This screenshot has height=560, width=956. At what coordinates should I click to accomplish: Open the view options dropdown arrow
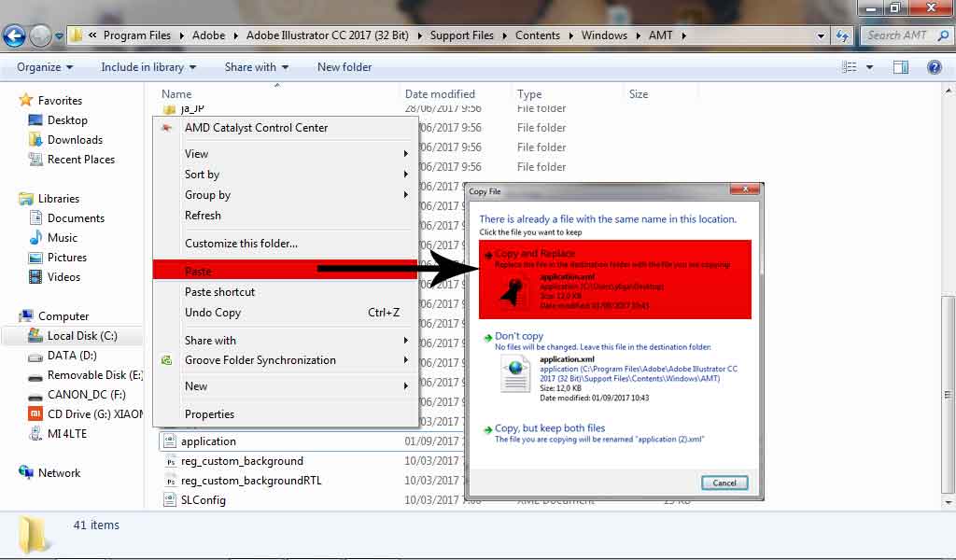(x=869, y=67)
